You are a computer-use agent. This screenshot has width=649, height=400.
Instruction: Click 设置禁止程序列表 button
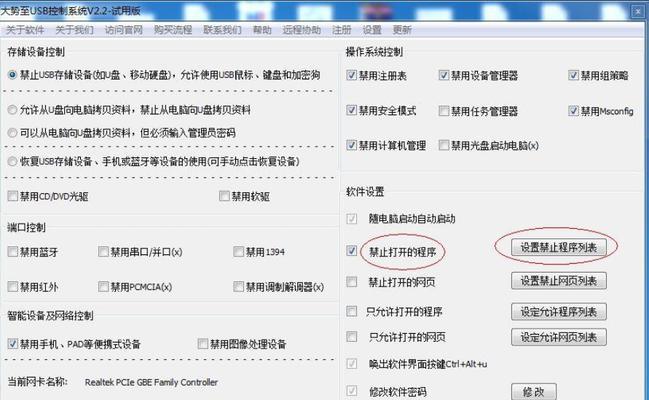coord(559,248)
